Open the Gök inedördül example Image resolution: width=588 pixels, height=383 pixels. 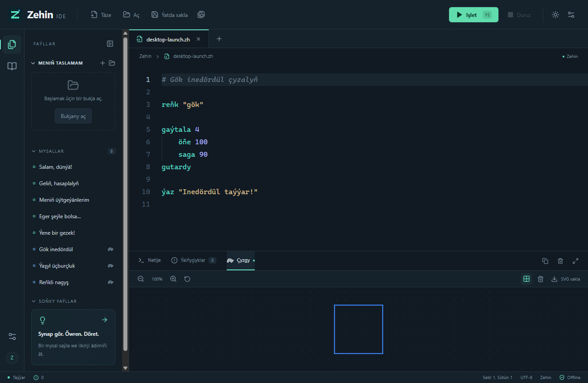click(x=73, y=249)
